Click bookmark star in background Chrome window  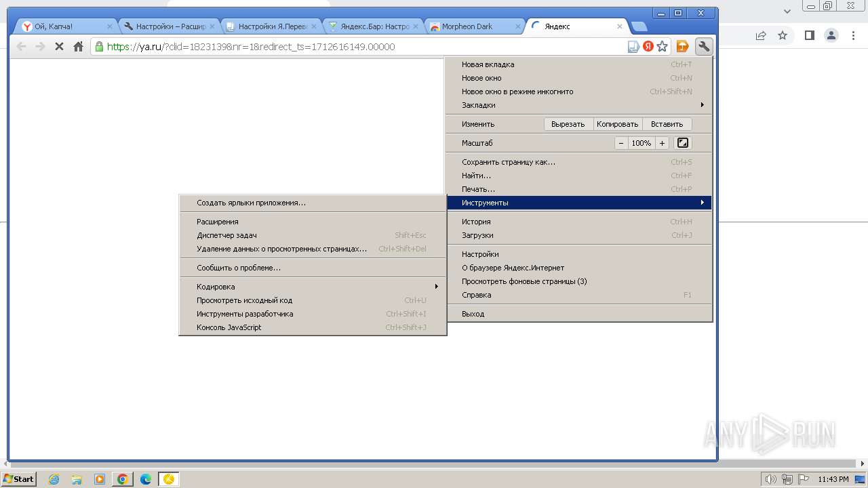point(783,35)
